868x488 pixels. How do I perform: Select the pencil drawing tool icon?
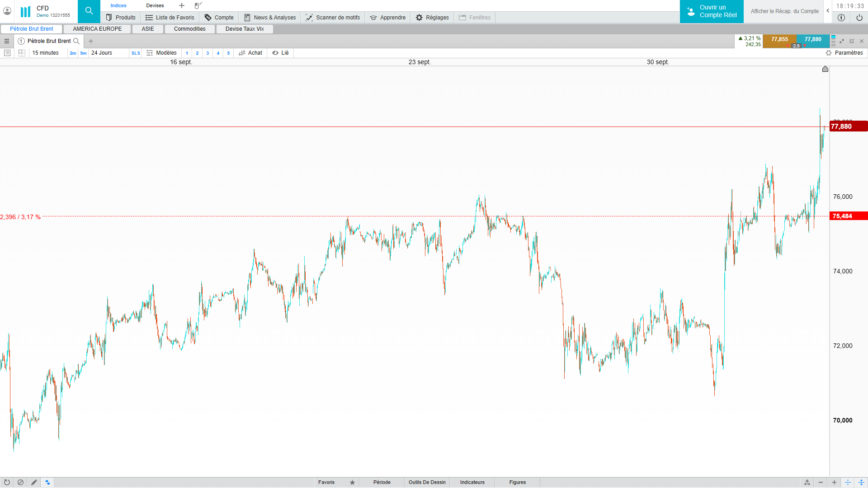(x=34, y=482)
